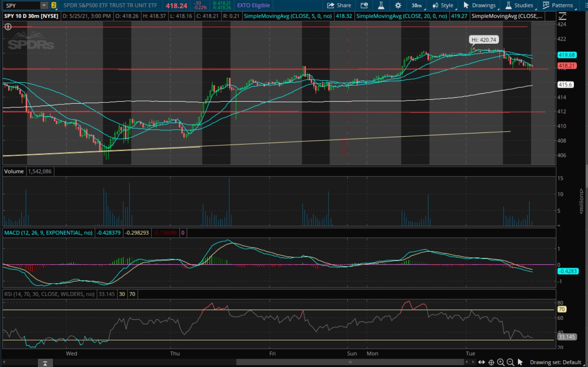The width and height of the screenshot is (588, 367).
Task: Open chart settings gear icon
Action: pos(398,5)
